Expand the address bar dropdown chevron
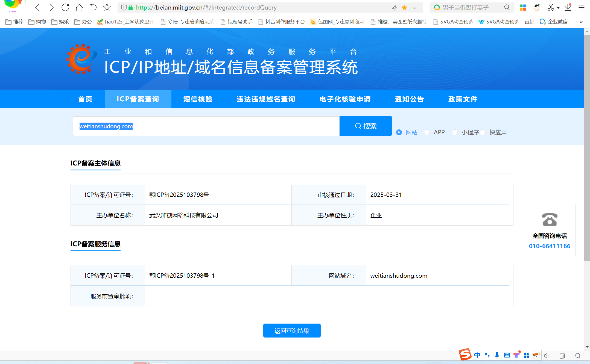The image size is (590, 364). (414, 8)
